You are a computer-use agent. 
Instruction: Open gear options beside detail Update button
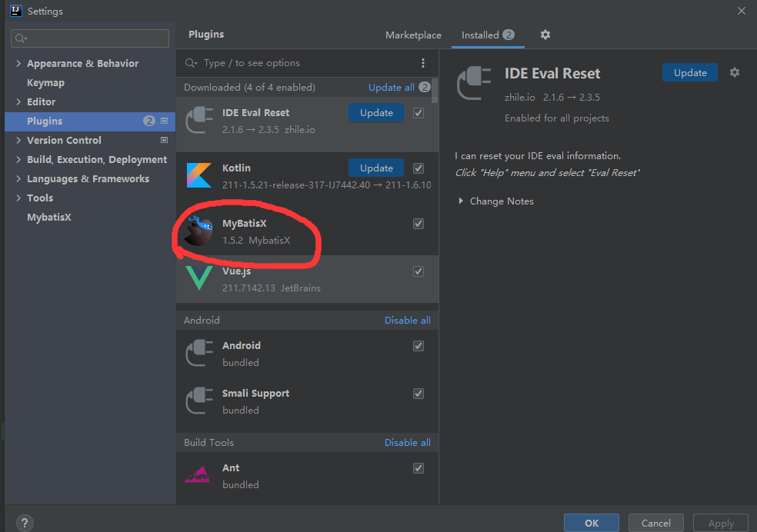pyautogui.click(x=735, y=72)
